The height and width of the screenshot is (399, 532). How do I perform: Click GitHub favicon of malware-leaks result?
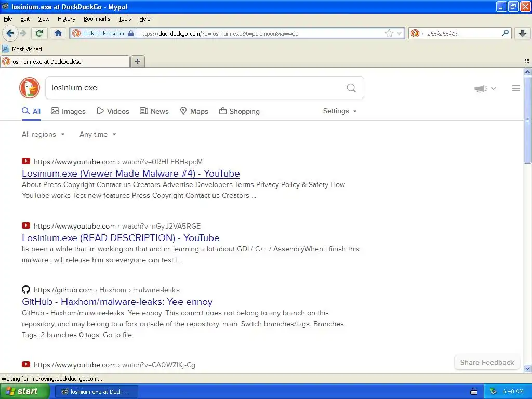tap(26, 289)
